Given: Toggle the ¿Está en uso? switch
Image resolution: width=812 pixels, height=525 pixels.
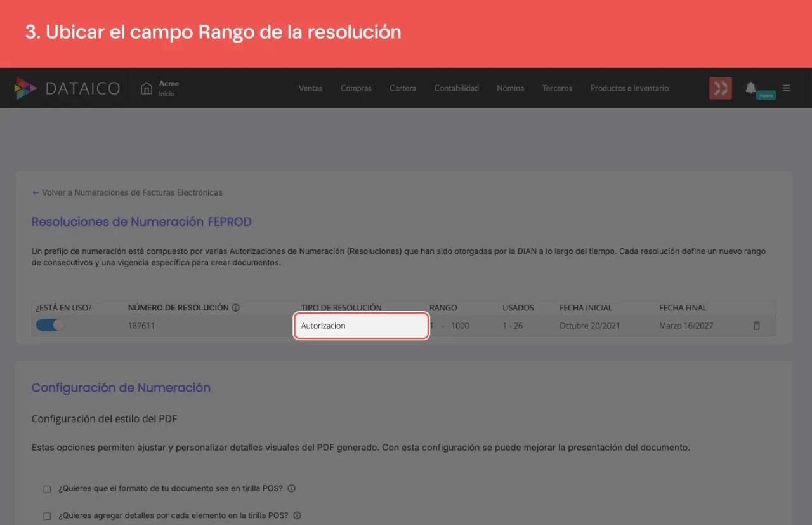Looking at the screenshot, I should (50, 325).
